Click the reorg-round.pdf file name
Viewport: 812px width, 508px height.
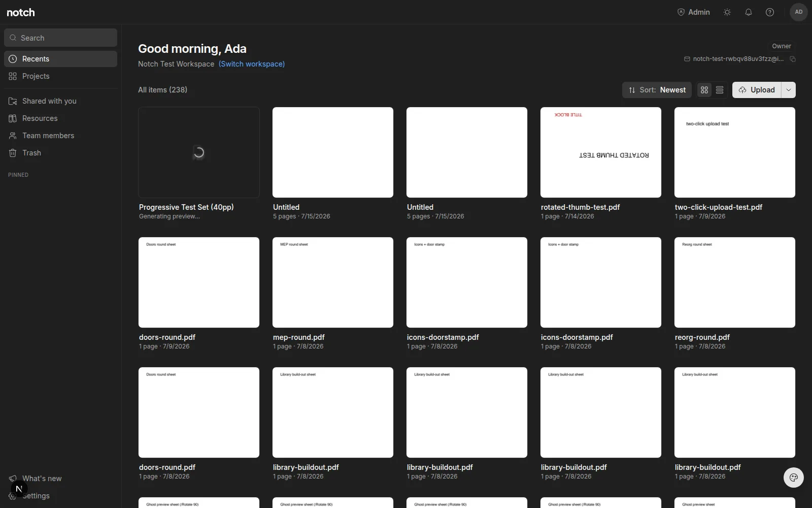click(702, 337)
